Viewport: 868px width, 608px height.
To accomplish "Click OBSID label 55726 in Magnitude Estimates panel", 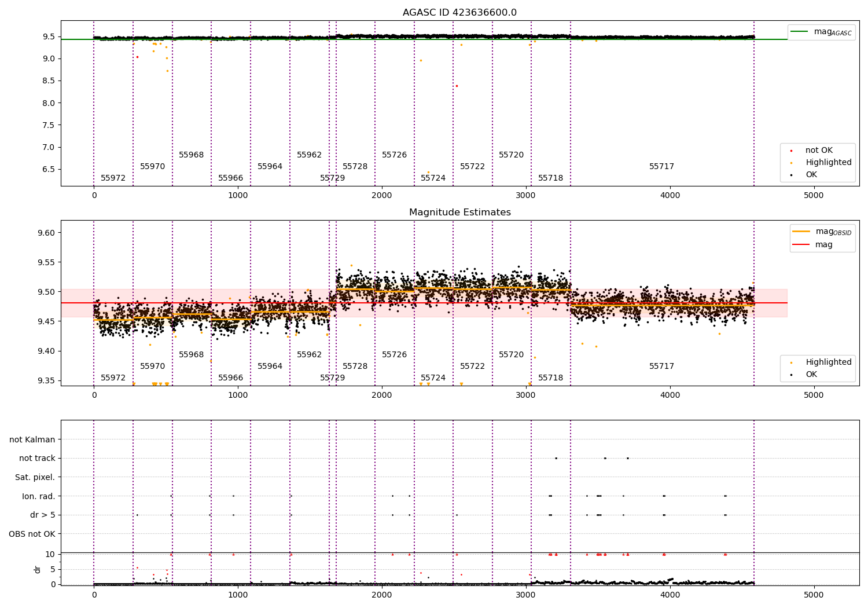I will [x=395, y=355].
